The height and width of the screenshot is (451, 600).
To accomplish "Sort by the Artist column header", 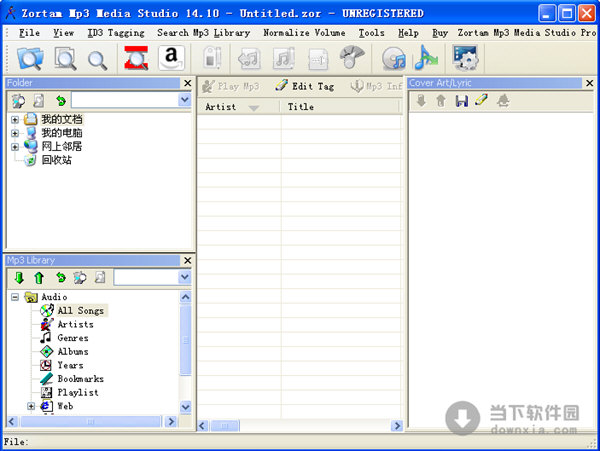I will pos(238,107).
